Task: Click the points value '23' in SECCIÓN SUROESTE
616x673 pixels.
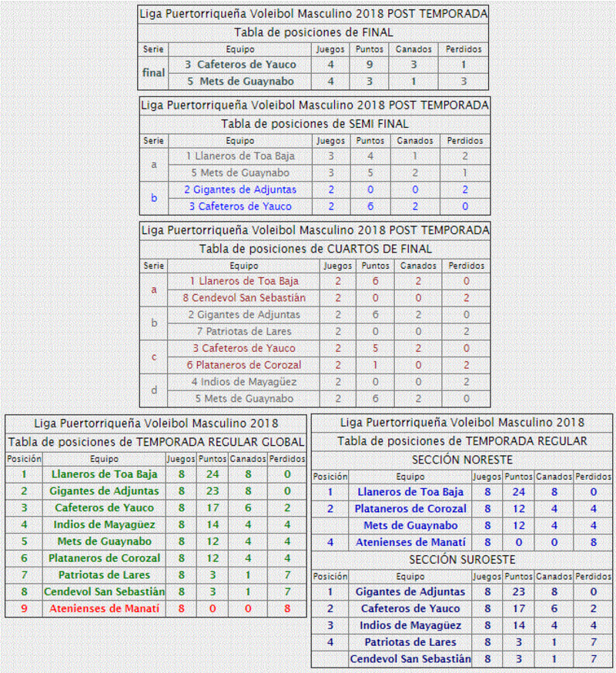Action: point(518,592)
